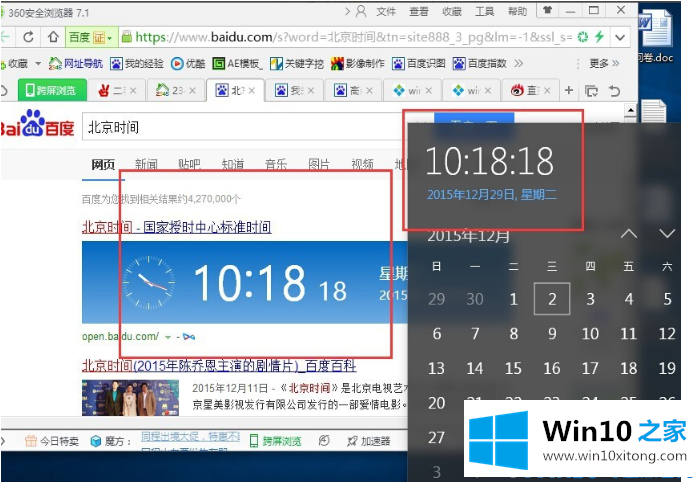Open the 文件 menu
Screen dimensions: 699x482
(386, 11)
